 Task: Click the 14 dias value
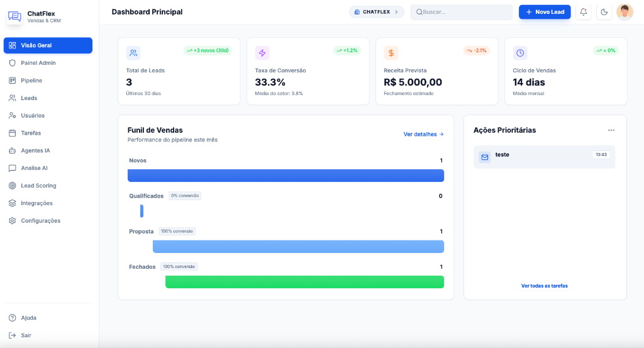pos(528,82)
